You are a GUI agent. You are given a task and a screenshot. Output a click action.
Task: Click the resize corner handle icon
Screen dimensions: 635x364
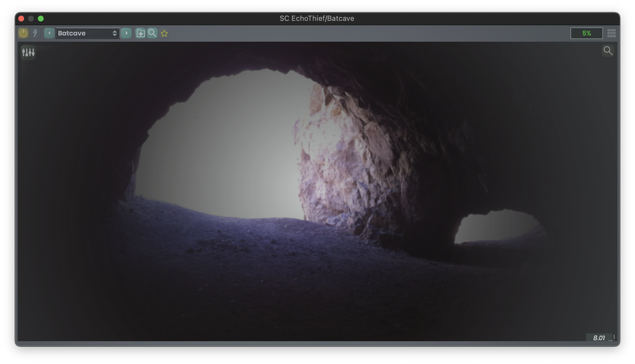(x=612, y=338)
